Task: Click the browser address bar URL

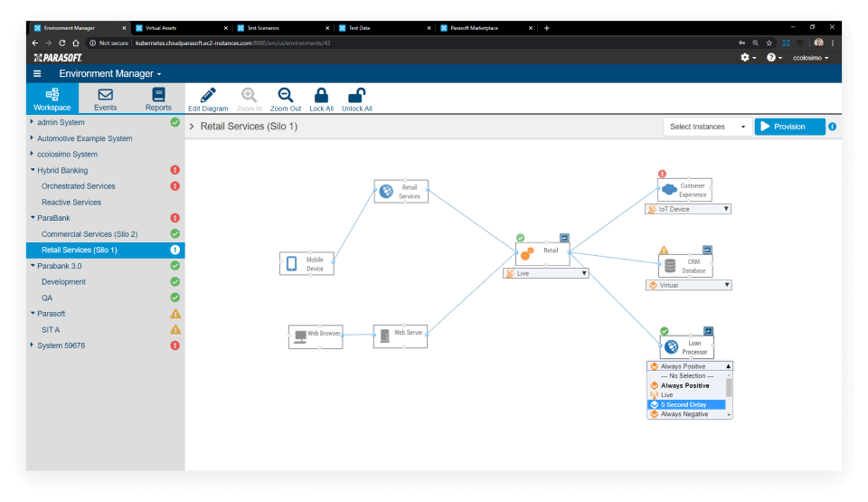Action: [232, 43]
